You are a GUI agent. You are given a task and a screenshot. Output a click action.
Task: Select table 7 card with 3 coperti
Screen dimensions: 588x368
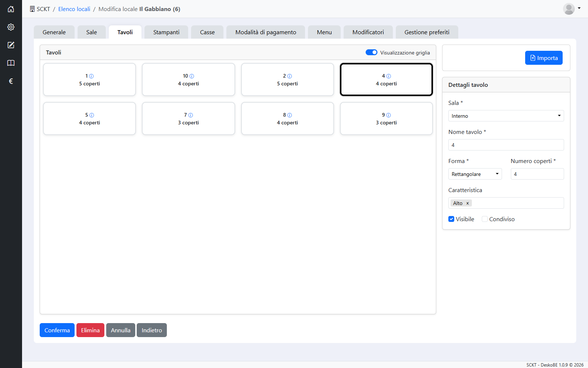click(189, 118)
